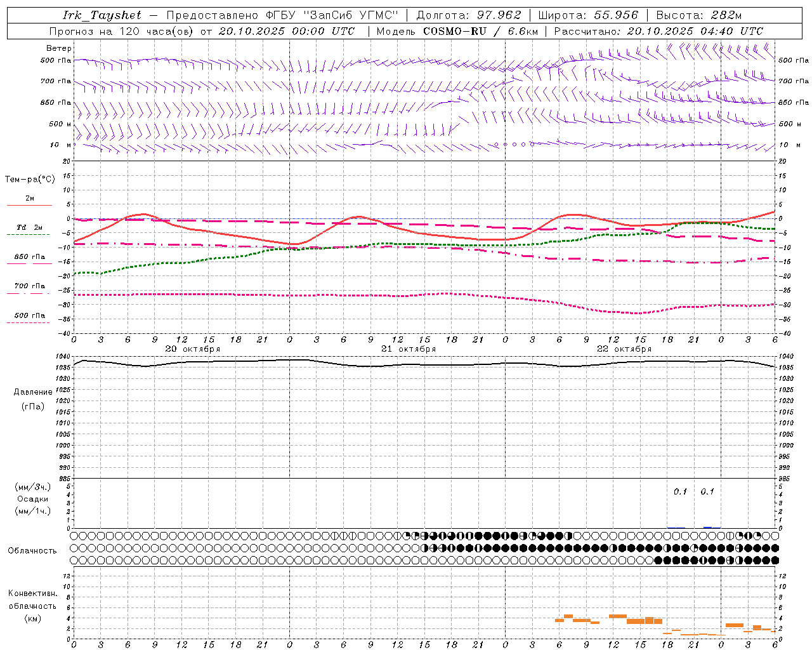Click the 'Ветер' wind panel label

click(58, 48)
